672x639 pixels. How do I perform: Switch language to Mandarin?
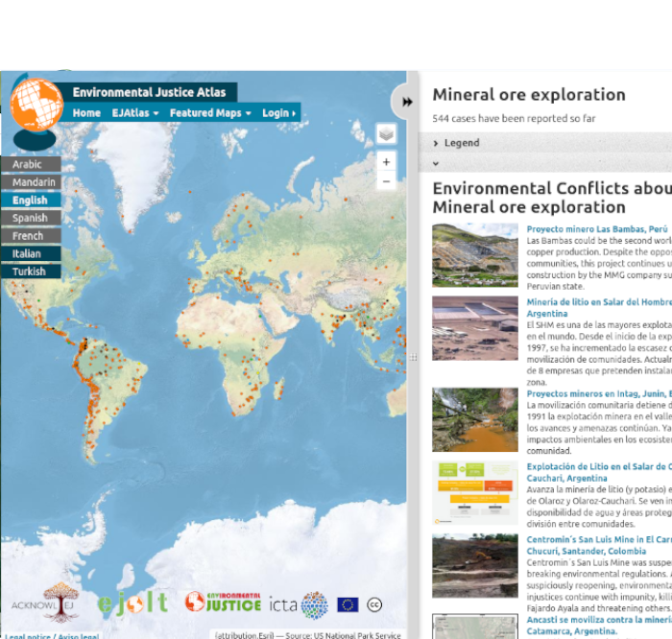coord(31,182)
